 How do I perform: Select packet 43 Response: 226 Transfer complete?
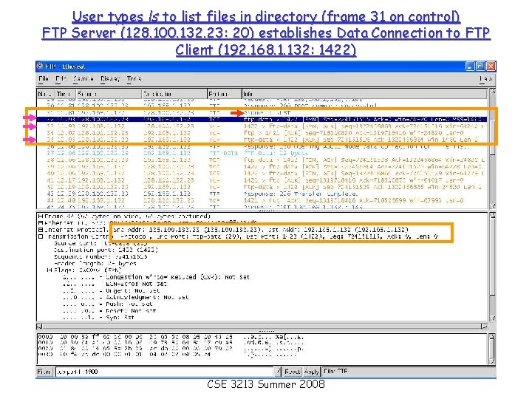pyautogui.click(x=262, y=194)
